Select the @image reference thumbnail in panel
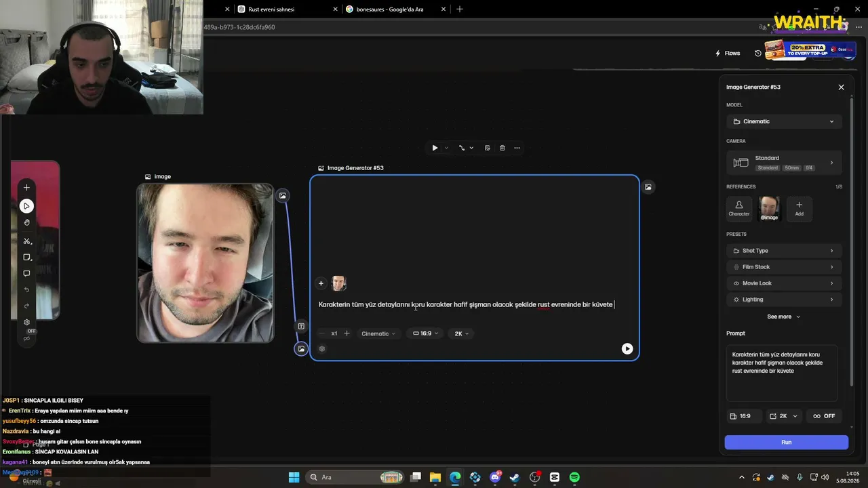This screenshot has width=868, height=488. click(769, 209)
